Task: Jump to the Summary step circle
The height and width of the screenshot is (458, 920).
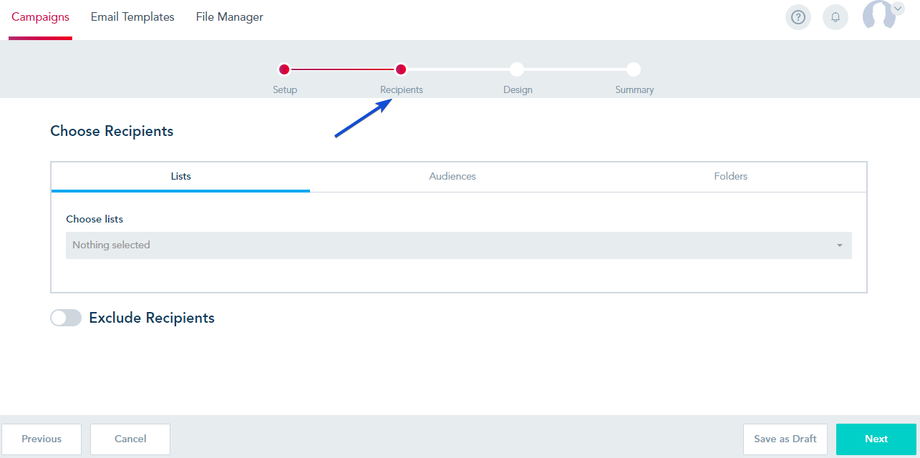Action: (x=634, y=70)
